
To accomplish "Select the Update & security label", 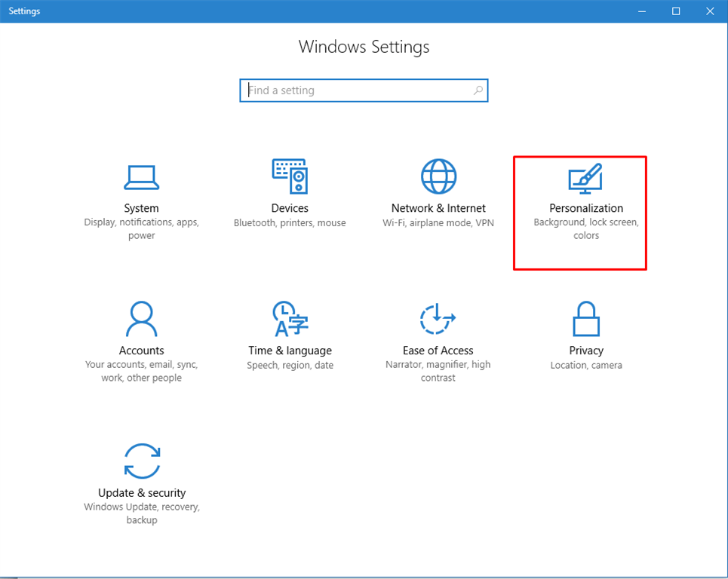I will (x=142, y=493).
